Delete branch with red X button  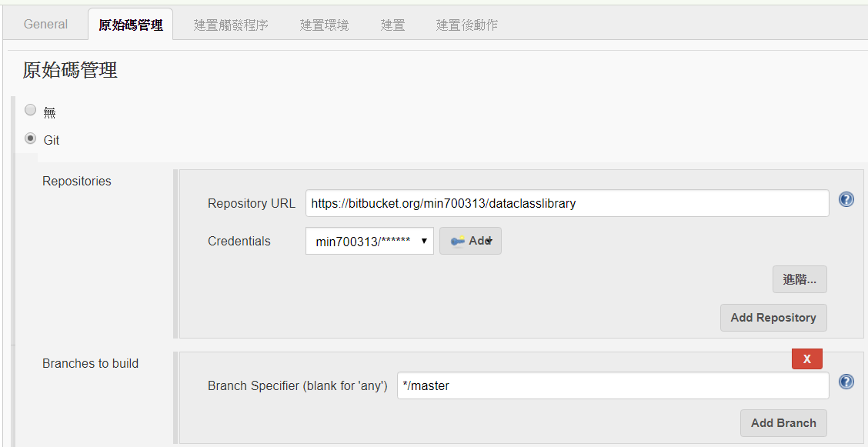(807, 359)
